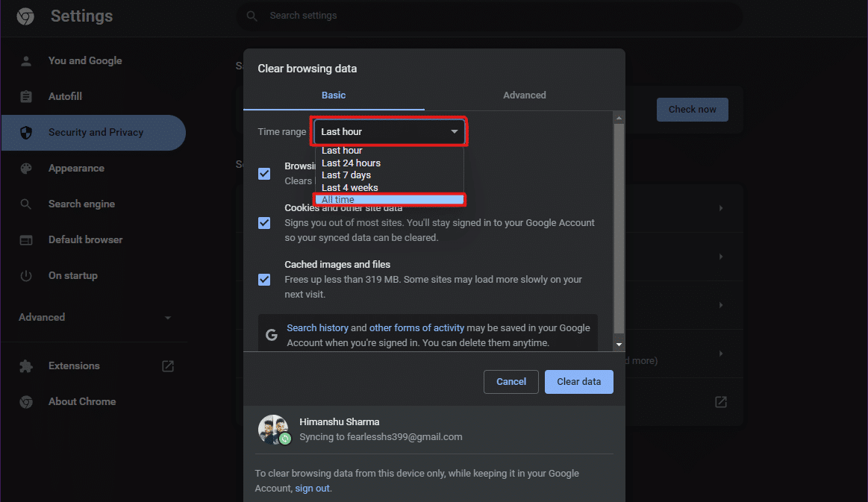Open Appearance settings section
Viewport: 868px width, 502px height.
[x=94, y=169]
